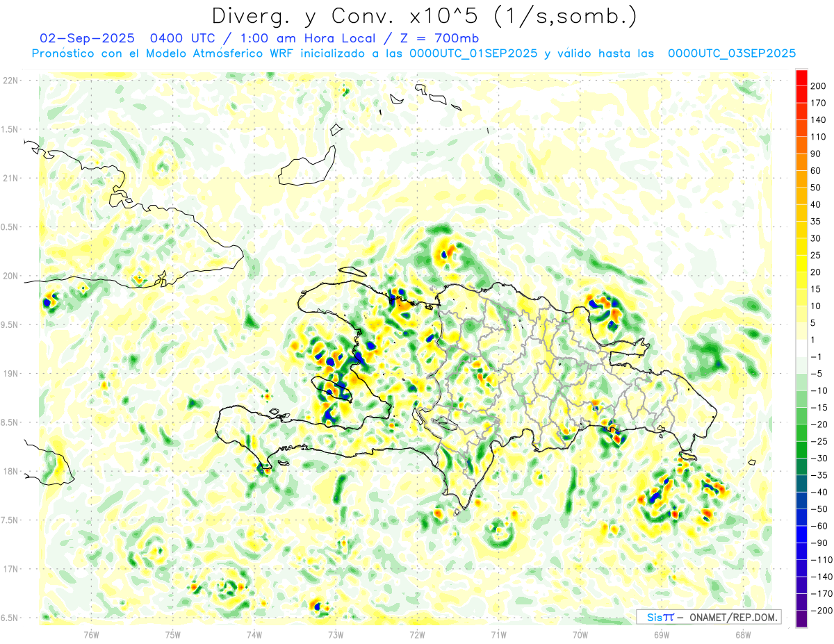Click the "70W" longitude label
The width and height of the screenshot is (834, 644).
pyautogui.click(x=580, y=635)
